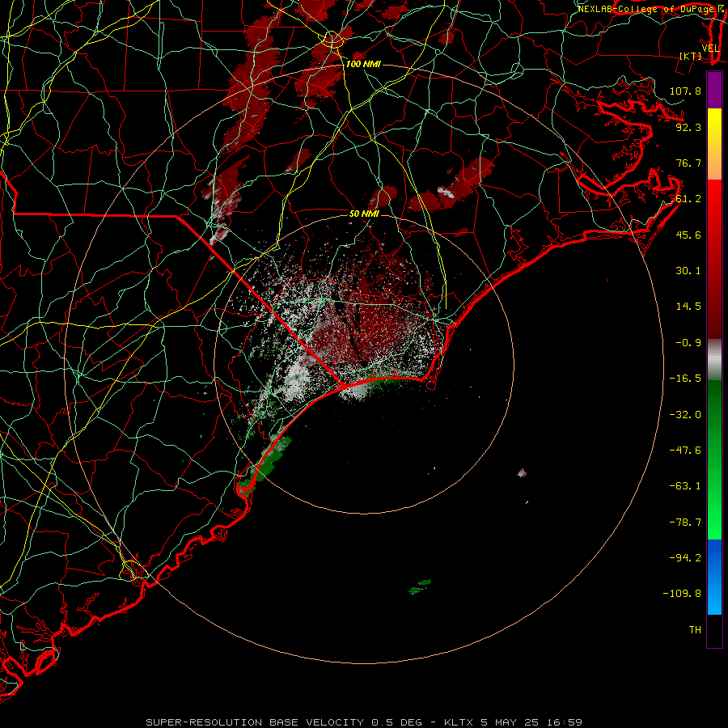
Task: Click the 30.1 velocity scale value
Action: (x=688, y=271)
